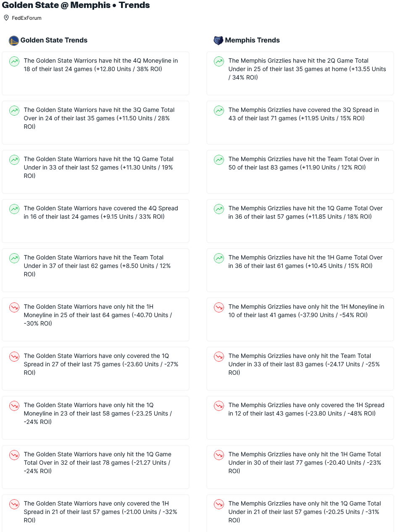Click red downtrend icon on Warriors 1Q Spread trend
The width and height of the screenshot is (395, 532).
14,357
